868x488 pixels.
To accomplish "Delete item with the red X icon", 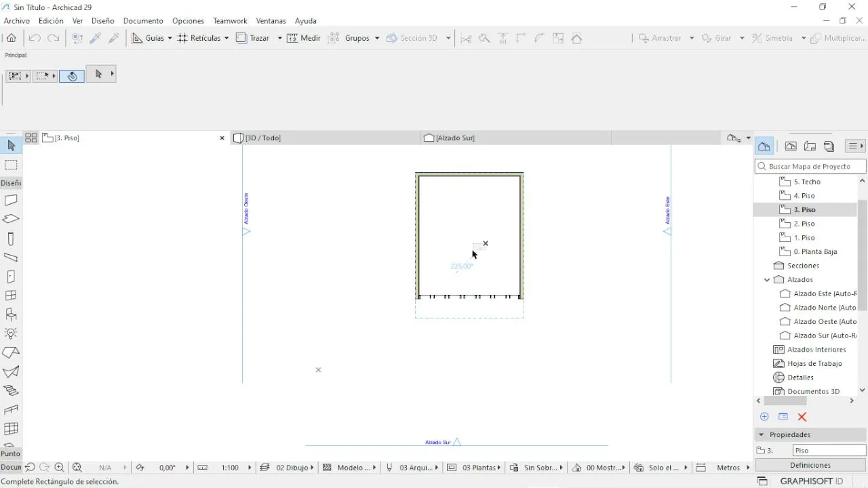I will [x=802, y=417].
